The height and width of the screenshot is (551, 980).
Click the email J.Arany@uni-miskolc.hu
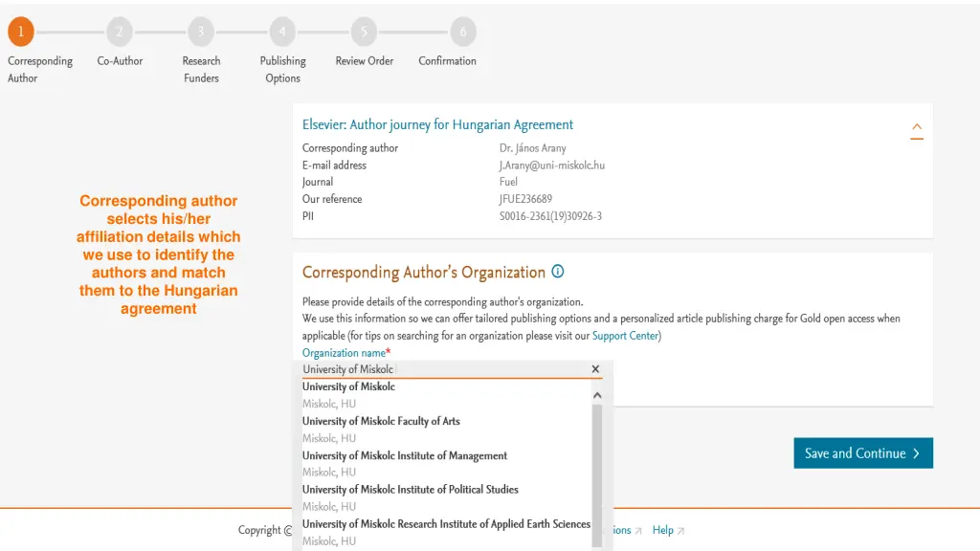tap(552, 165)
